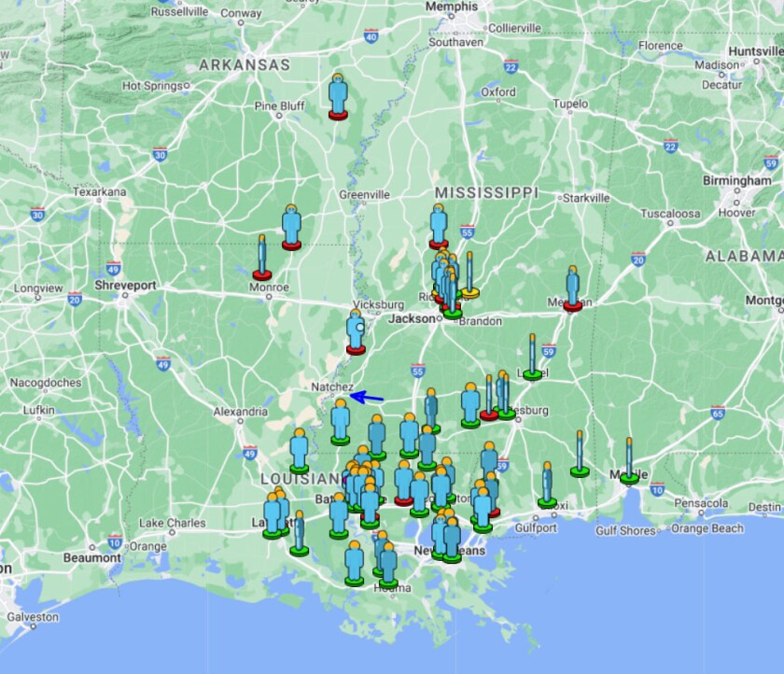Click the Memphis city label
The width and height of the screenshot is (784, 674).
[x=451, y=7]
